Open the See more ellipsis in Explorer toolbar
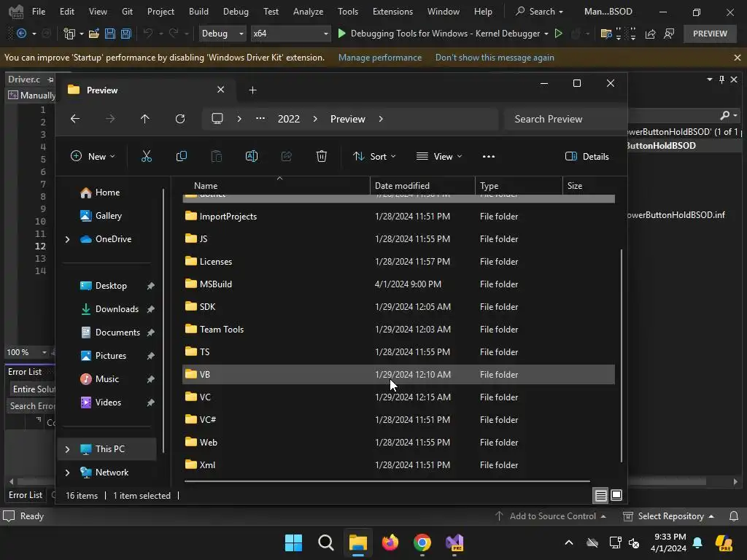 click(x=488, y=156)
